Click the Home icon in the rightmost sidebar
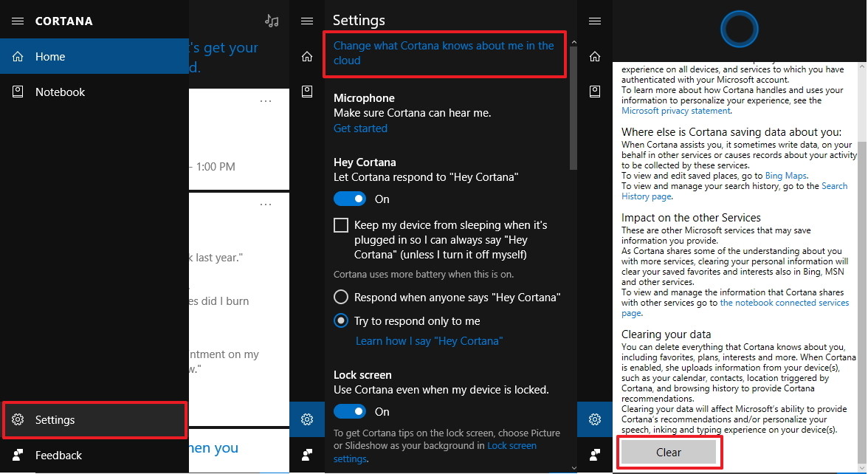 tap(596, 55)
